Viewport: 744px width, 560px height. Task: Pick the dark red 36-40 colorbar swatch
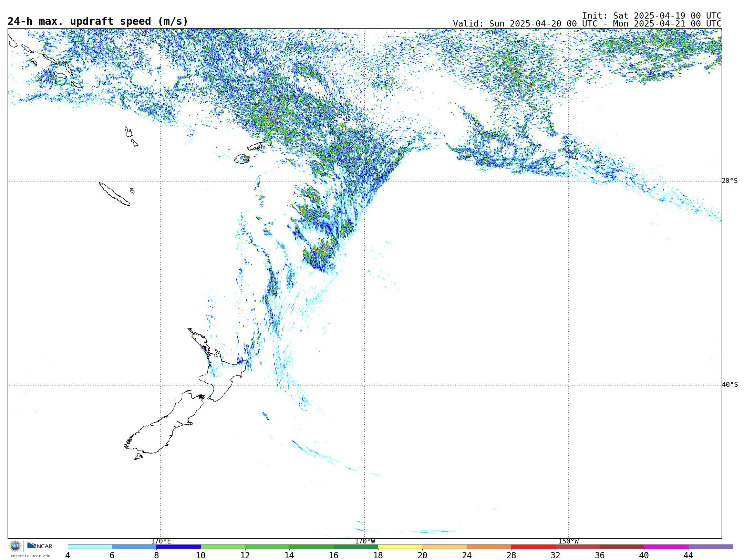coord(622,547)
